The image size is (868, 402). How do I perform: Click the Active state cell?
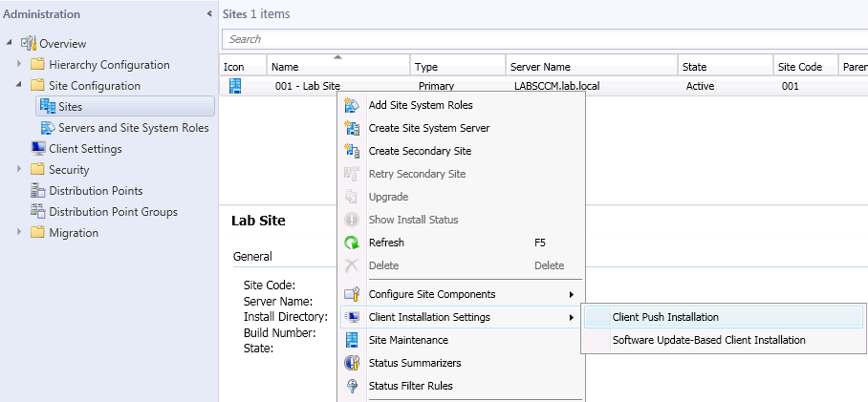[x=700, y=86]
